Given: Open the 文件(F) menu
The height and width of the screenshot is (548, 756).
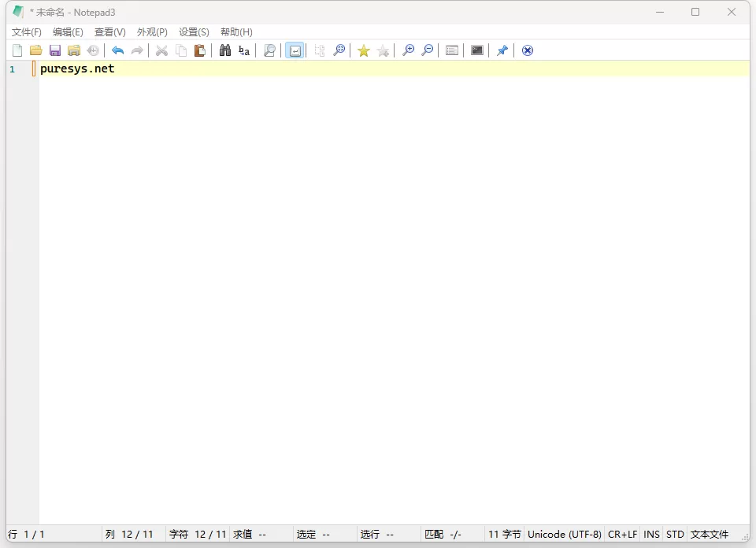Looking at the screenshot, I should 26,31.
